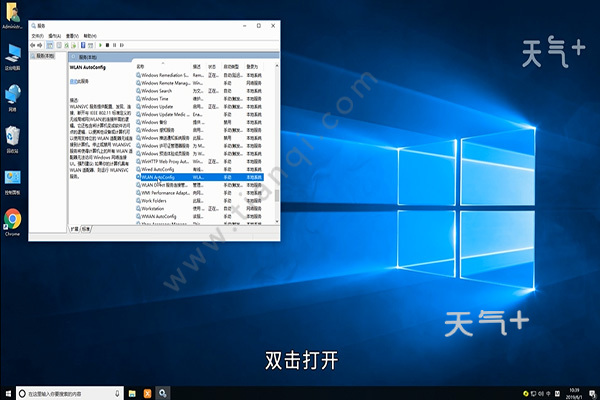Select the Work Folders service row
The image size is (600, 400).
tap(199, 201)
